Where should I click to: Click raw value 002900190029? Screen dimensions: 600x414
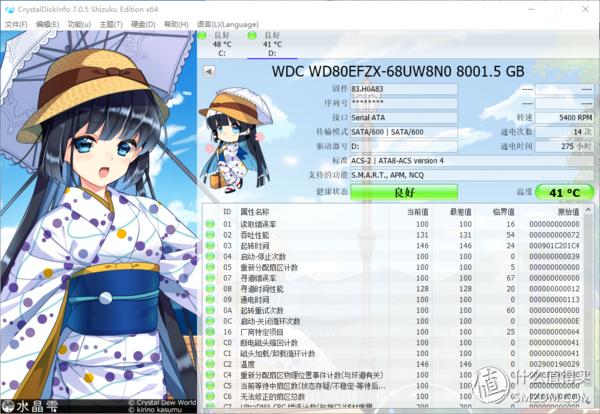554,364
